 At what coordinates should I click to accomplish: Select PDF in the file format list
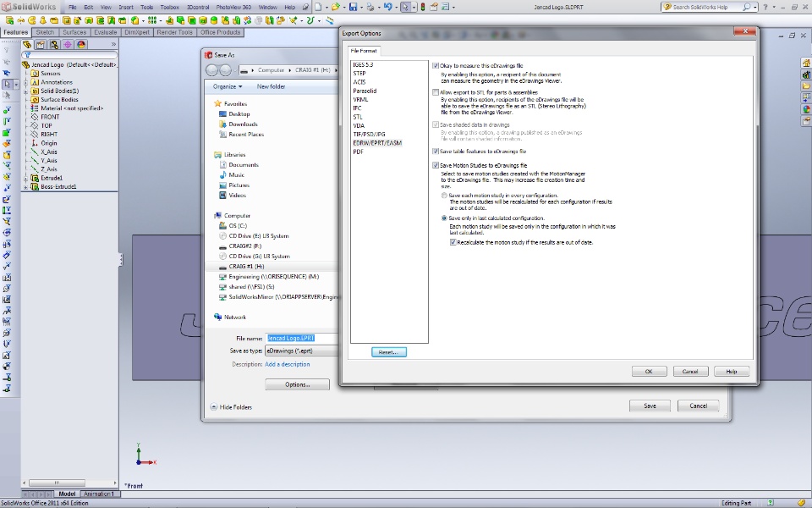(359, 152)
